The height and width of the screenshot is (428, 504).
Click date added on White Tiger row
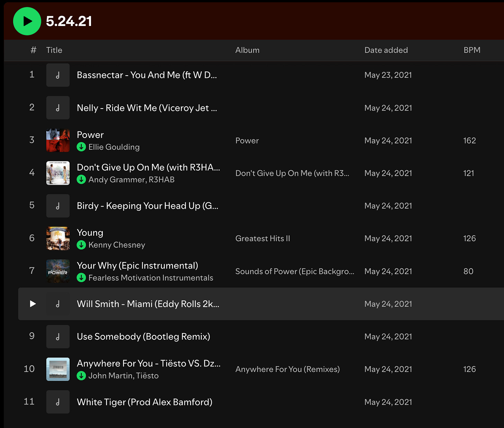tap(388, 402)
